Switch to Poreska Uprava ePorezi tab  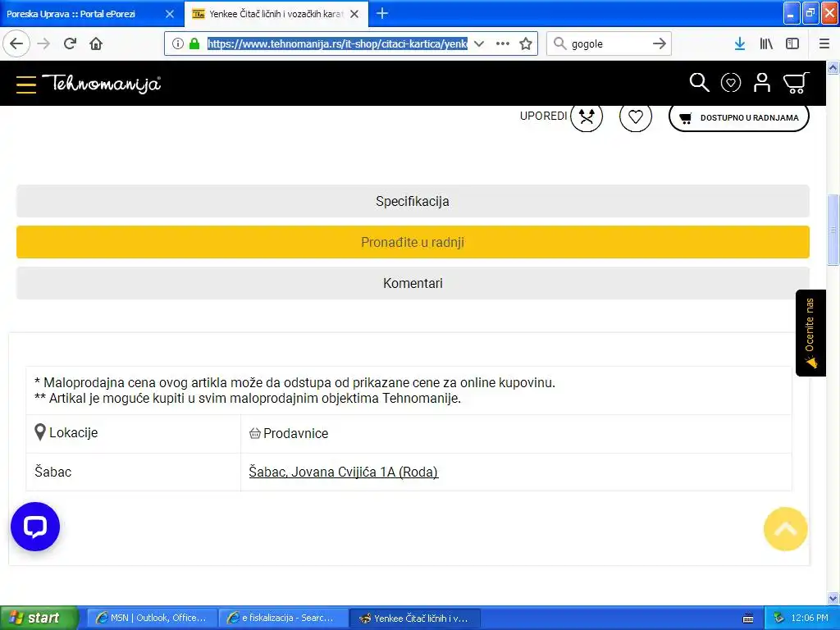pos(80,14)
